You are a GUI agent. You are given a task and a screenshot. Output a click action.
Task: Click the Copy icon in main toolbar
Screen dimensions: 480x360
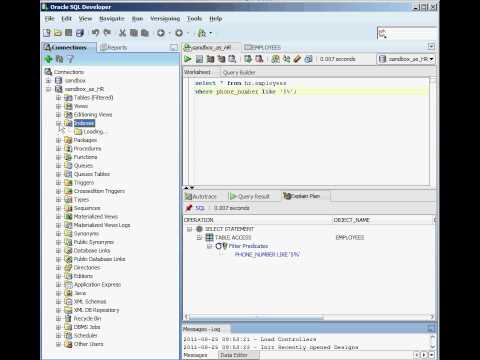(x=133, y=33)
